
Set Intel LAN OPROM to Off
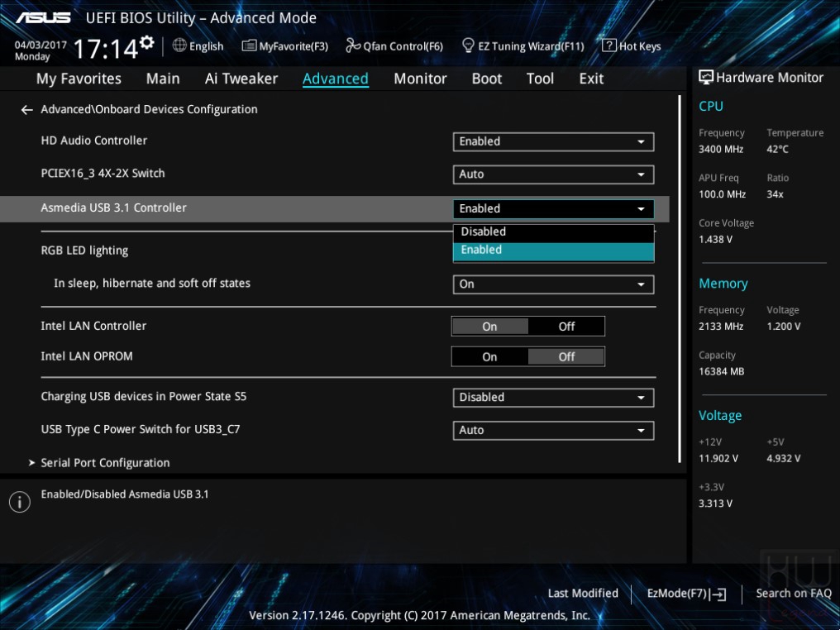click(566, 357)
